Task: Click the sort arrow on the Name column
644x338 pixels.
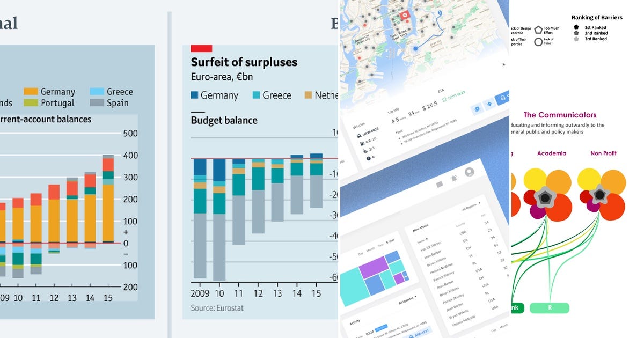Action: pyautogui.click(x=426, y=240)
